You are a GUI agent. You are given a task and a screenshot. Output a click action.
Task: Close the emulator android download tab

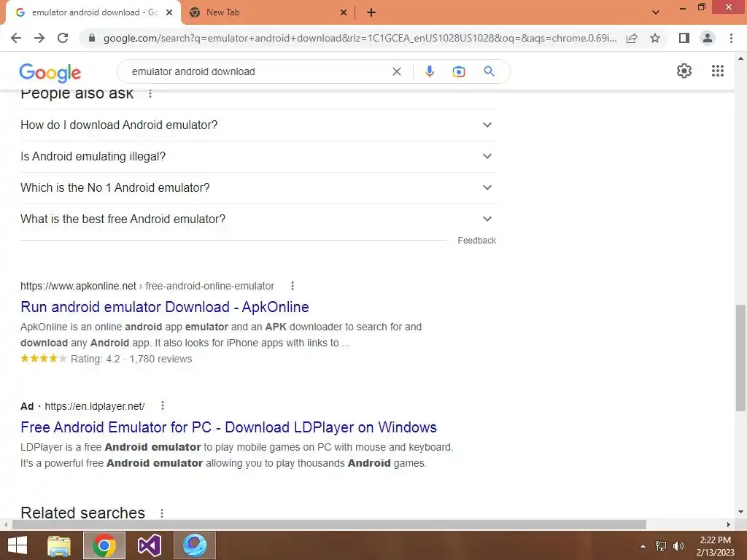tap(169, 13)
